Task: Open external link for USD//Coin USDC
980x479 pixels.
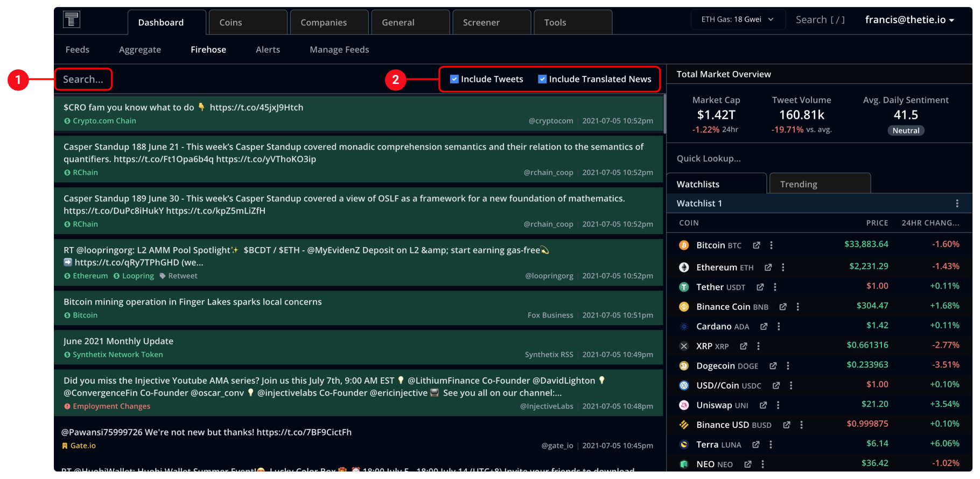Action: 776,385
